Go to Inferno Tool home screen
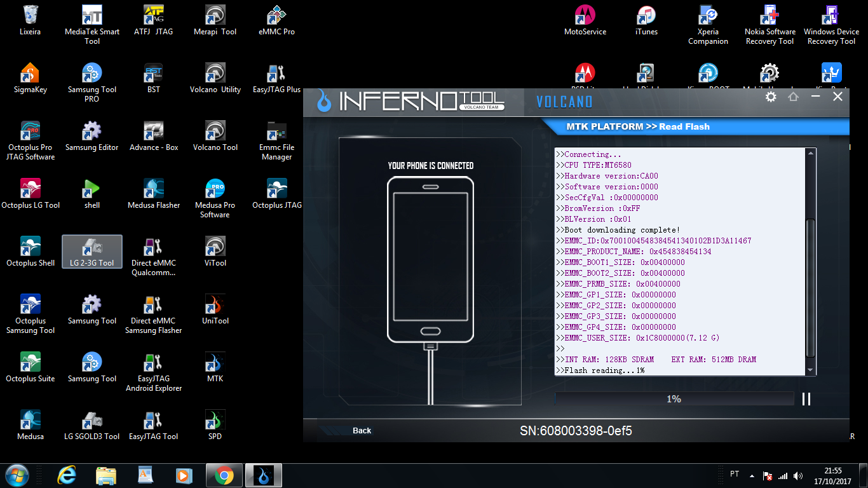The image size is (868, 488). [793, 97]
